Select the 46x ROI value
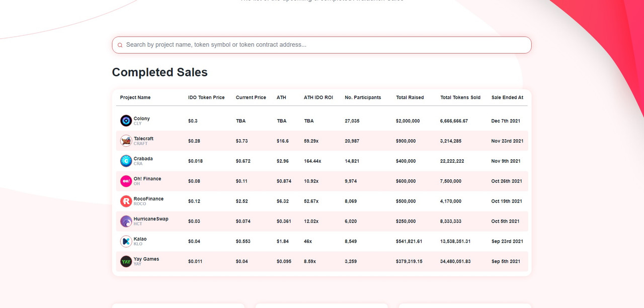644x308 pixels. (308, 242)
